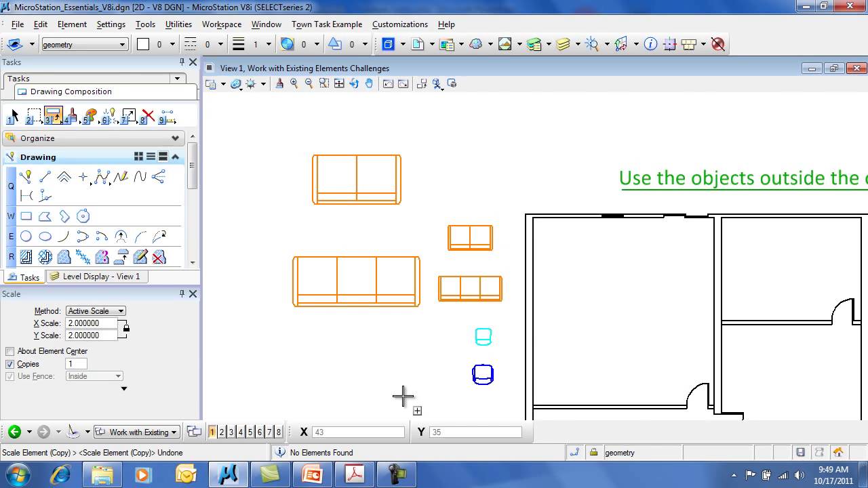
Task: Toggle view 2 button in view toggles
Action: 222,432
